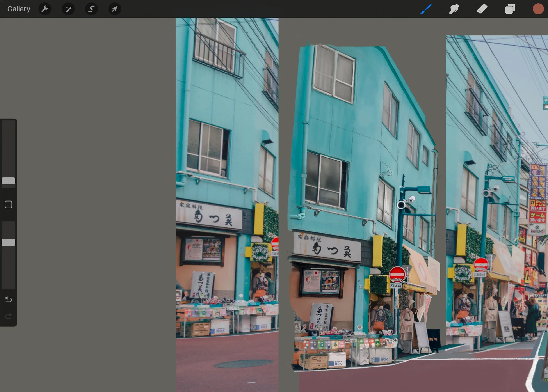Select the Smudge finger tool
The width and height of the screenshot is (548, 392).
tap(454, 9)
